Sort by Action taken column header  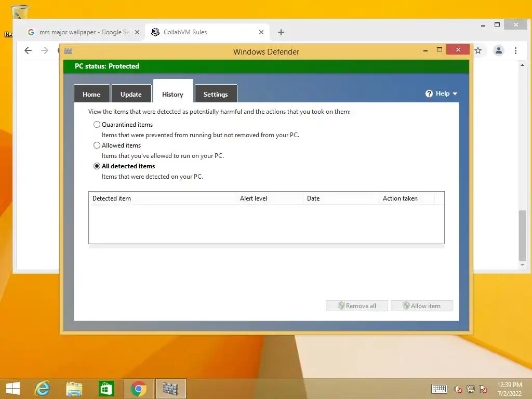click(407, 198)
